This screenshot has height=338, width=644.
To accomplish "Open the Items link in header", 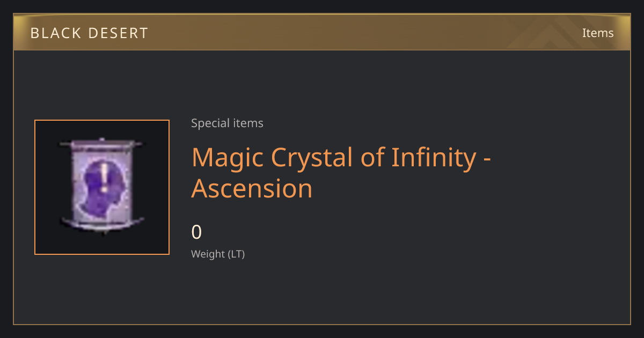I will point(598,33).
